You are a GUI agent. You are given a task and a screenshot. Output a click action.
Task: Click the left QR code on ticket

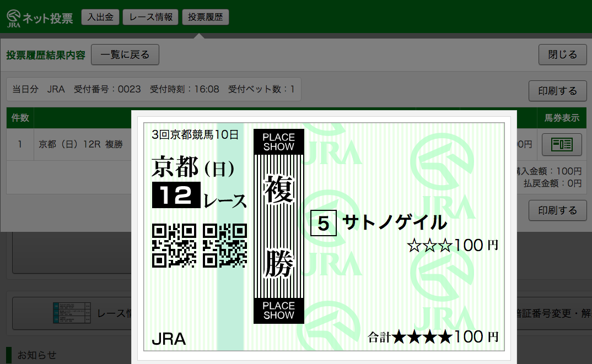click(174, 246)
